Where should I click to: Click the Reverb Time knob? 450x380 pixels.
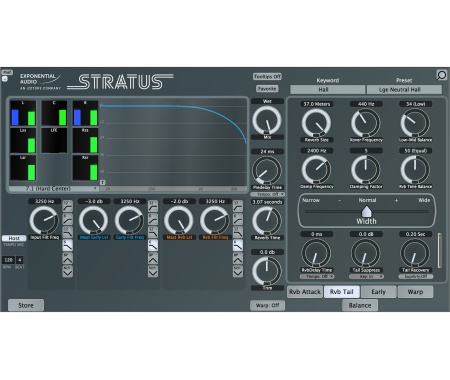(267, 221)
